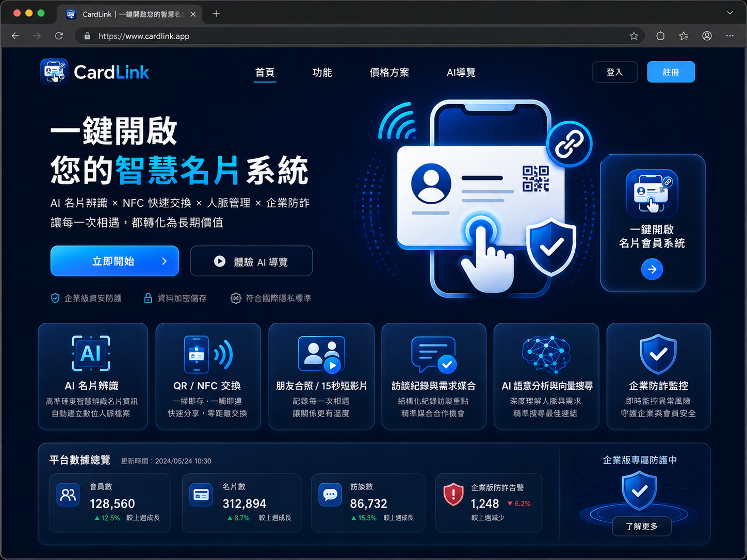Viewport: 747px width, 560px height.
Task: Click the blue 註冊 button
Action: click(x=671, y=72)
